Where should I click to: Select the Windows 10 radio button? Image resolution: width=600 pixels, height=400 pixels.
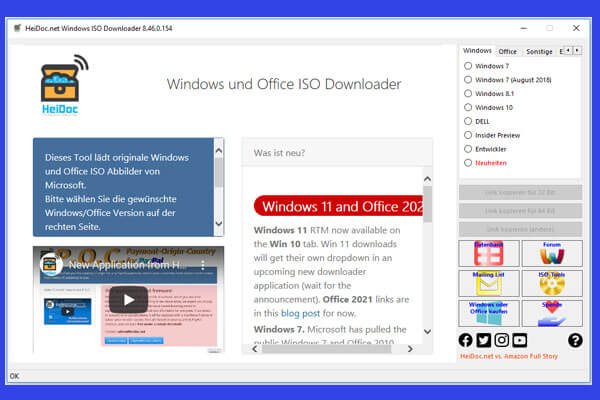click(468, 107)
